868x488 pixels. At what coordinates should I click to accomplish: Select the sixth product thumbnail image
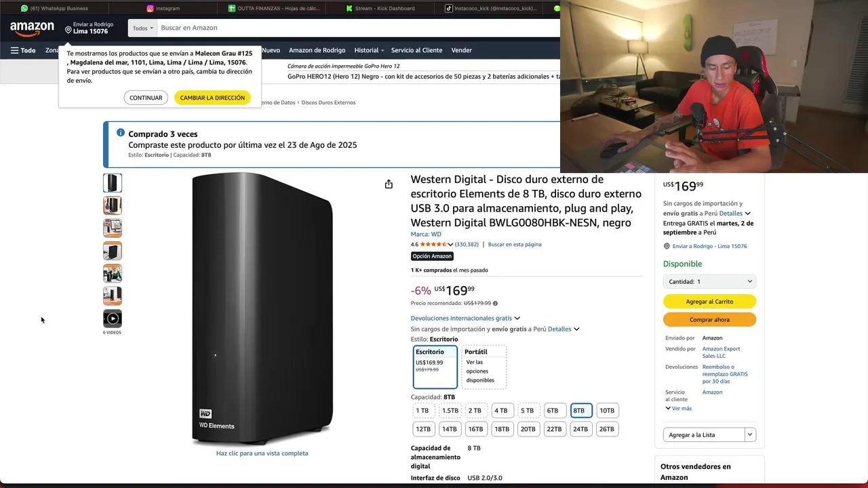point(113,296)
